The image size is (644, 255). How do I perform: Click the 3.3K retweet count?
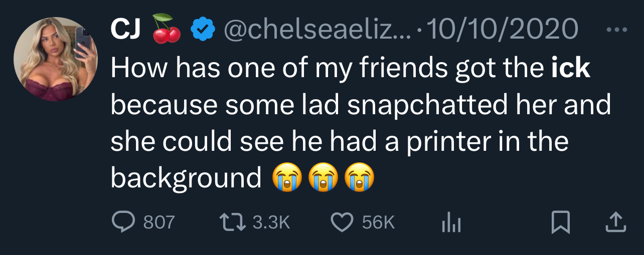point(271,222)
